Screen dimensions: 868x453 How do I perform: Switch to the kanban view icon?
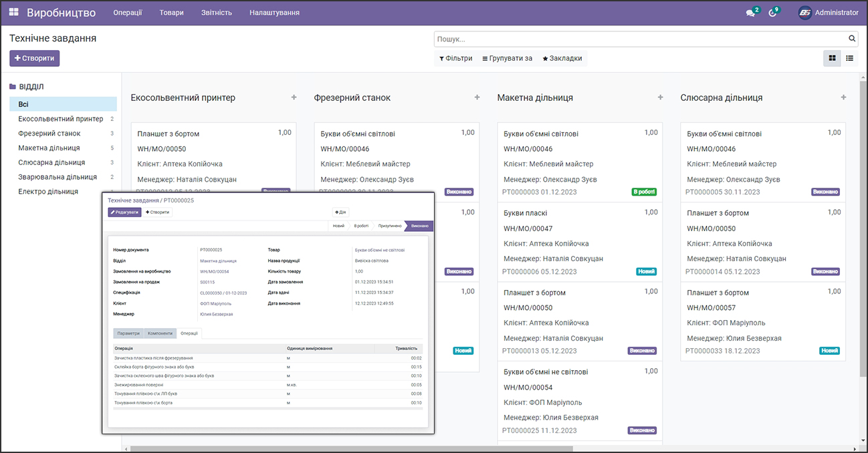[x=832, y=58]
